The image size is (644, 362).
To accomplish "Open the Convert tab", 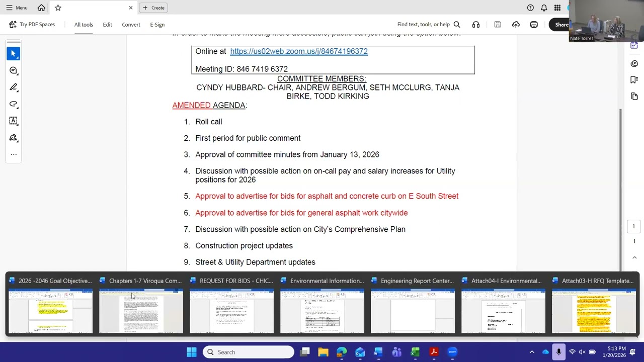I will 131,24.
